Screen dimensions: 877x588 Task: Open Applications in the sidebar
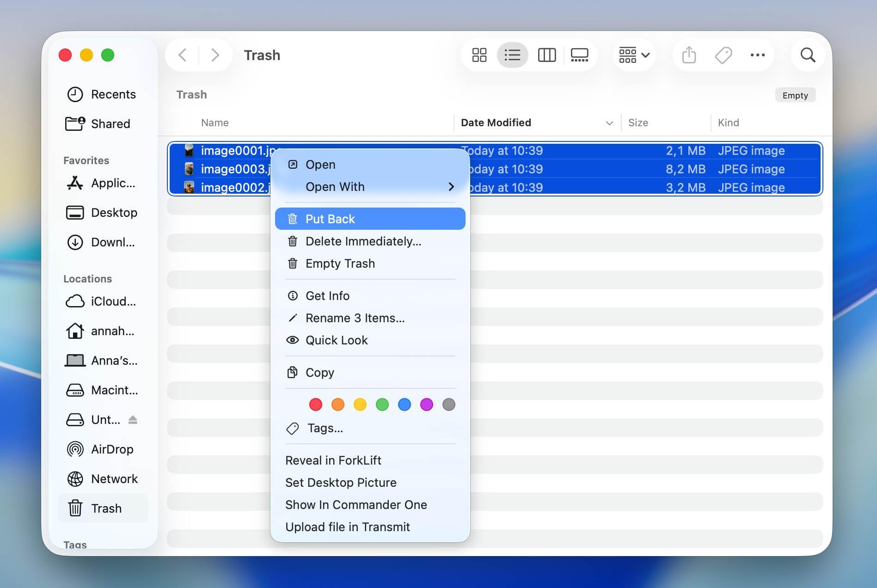[103, 183]
